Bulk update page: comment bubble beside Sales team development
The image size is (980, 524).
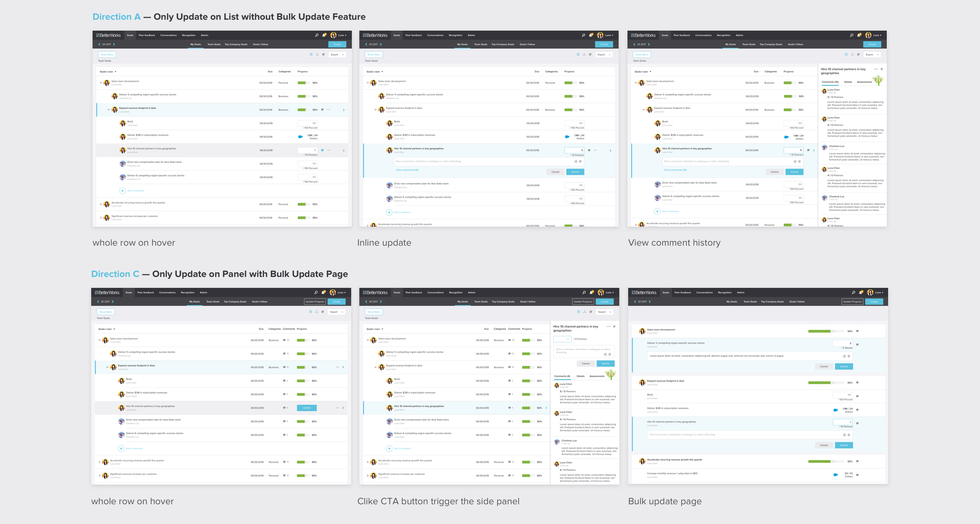pyautogui.click(x=857, y=331)
